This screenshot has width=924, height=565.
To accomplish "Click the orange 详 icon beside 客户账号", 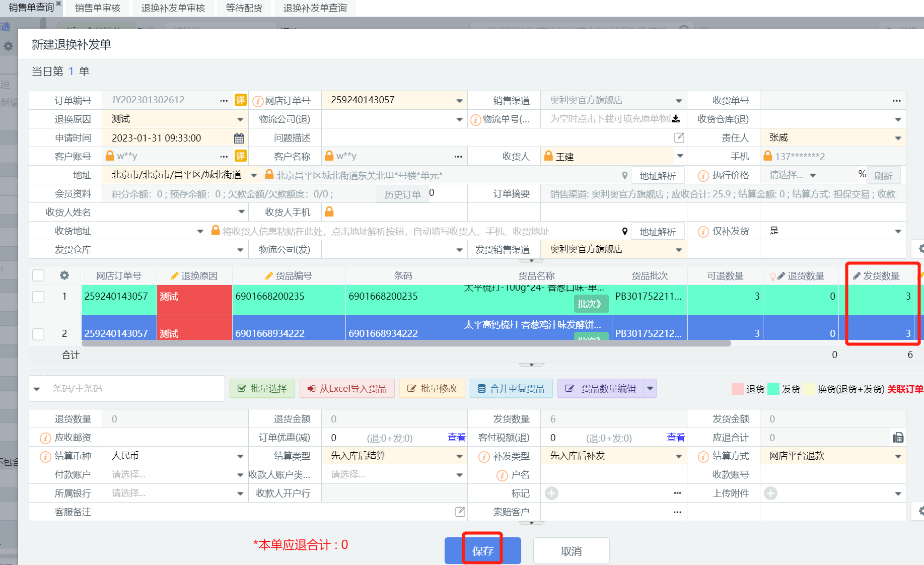I will 241,156.
